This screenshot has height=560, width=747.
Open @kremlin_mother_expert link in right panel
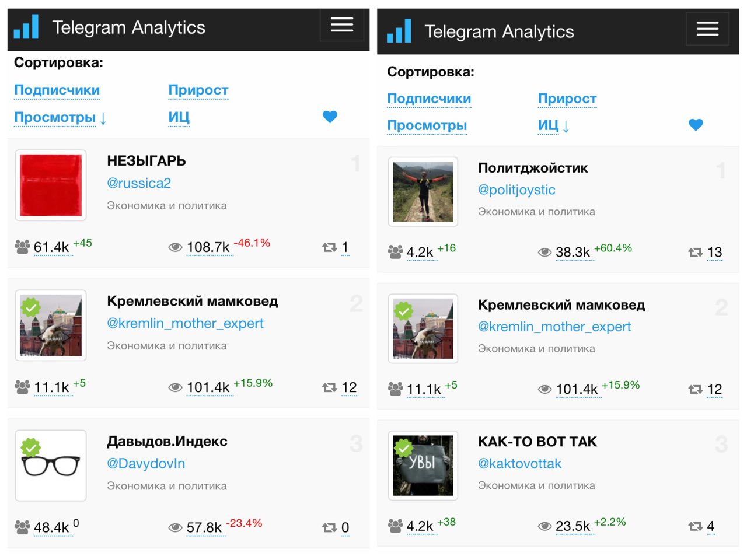coord(554,327)
